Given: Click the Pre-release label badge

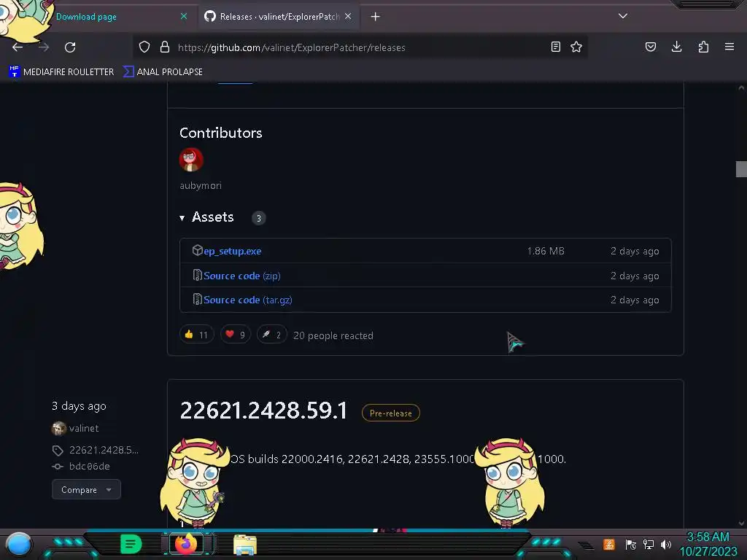Looking at the screenshot, I should click(391, 413).
